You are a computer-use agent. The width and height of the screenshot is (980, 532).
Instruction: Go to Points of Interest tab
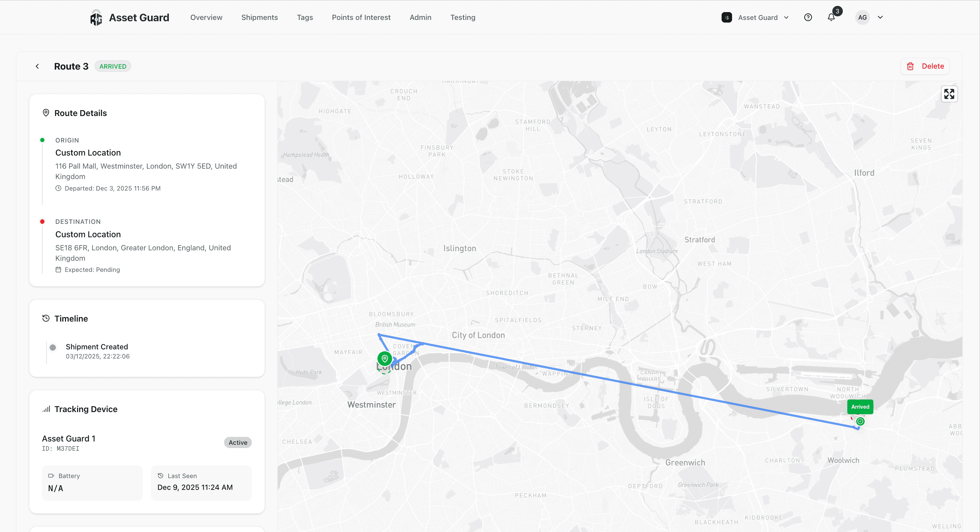(361, 18)
